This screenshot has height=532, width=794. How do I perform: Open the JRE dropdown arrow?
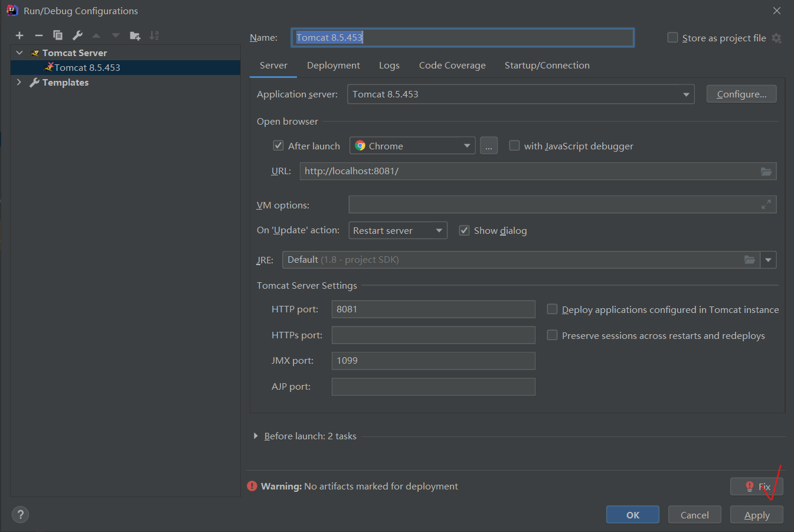click(x=768, y=260)
